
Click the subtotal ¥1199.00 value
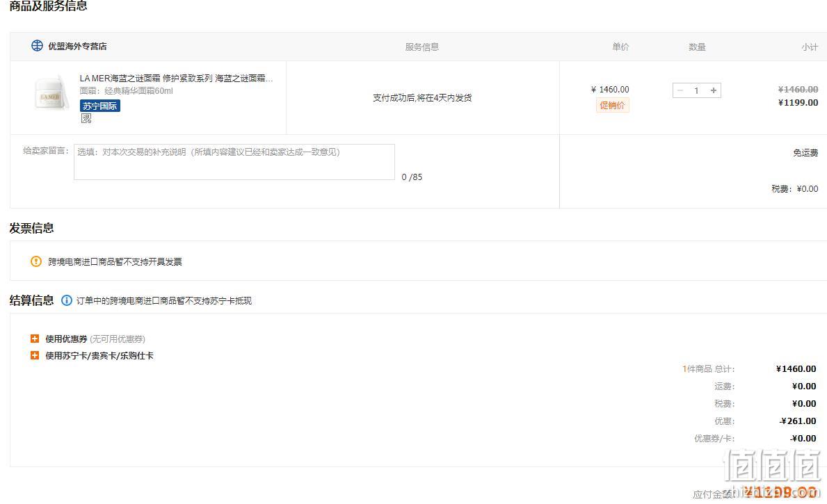click(x=798, y=103)
